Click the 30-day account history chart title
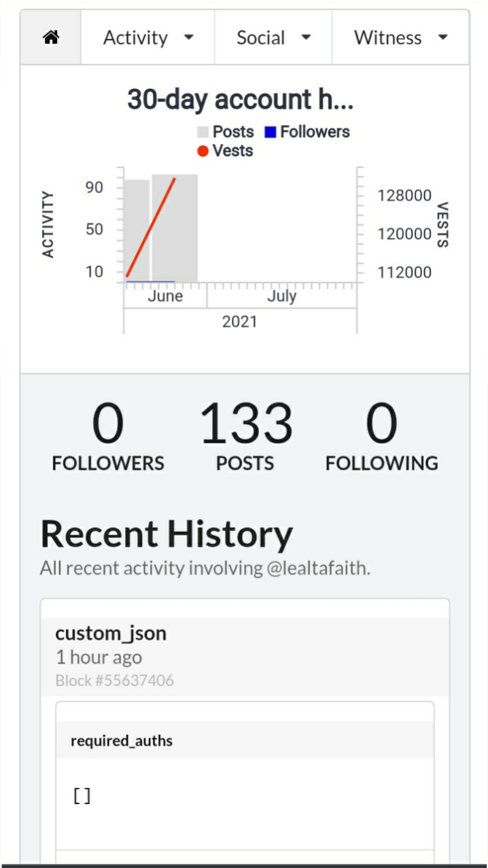 241,100
